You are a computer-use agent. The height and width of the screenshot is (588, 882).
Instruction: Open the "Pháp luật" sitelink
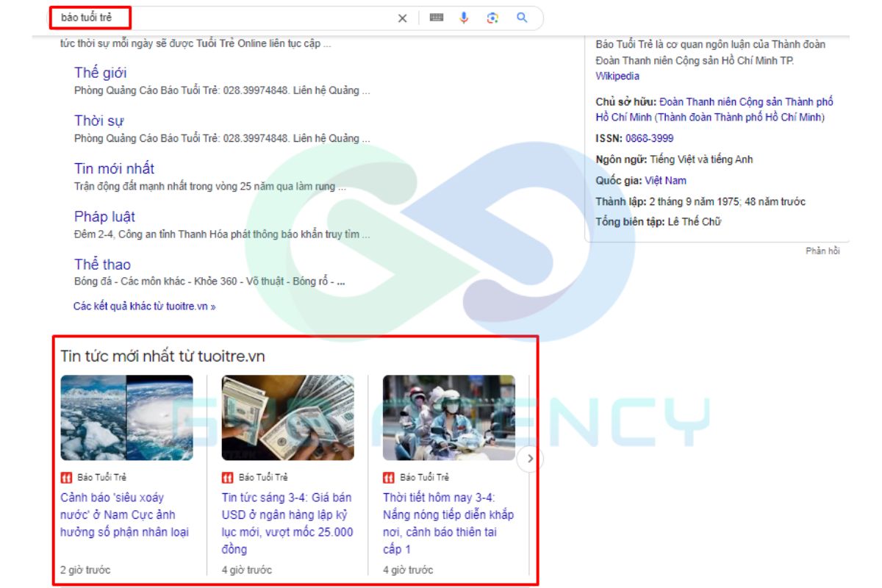point(104,217)
